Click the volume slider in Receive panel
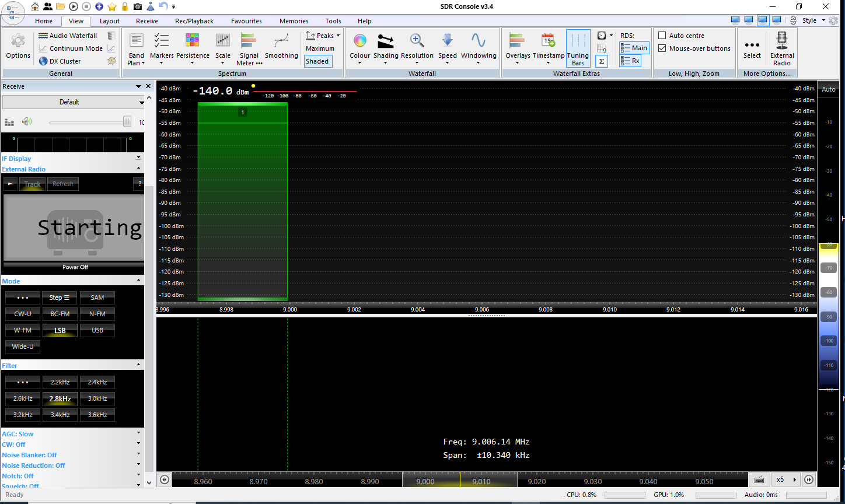Screen dimensions: 845x504 click(88, 123)
